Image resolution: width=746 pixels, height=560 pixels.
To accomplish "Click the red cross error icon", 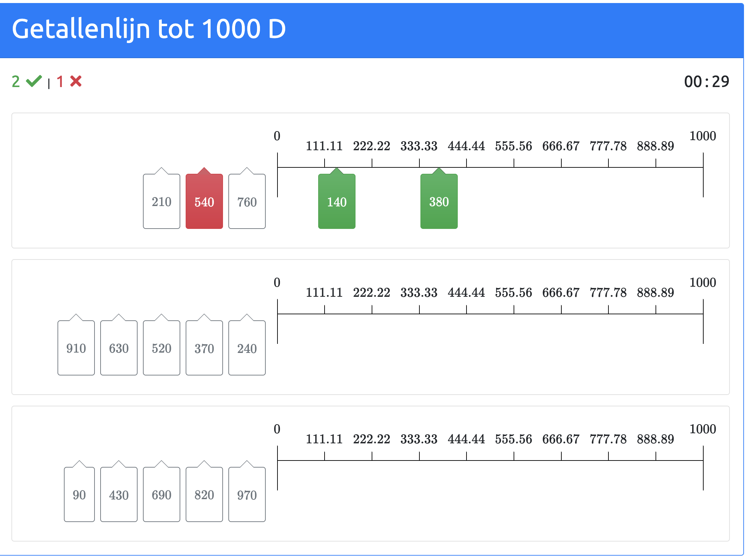I will 76,81.
